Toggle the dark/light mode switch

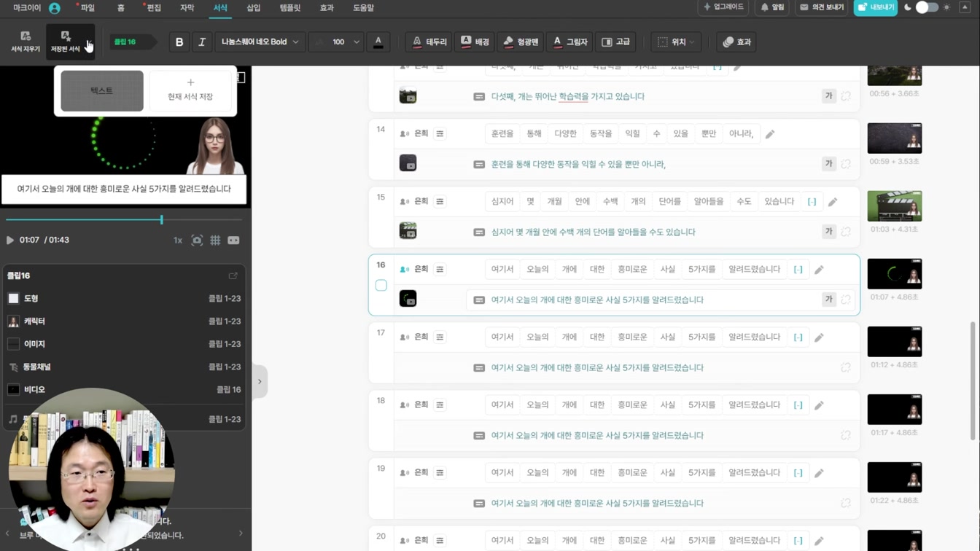927,7
